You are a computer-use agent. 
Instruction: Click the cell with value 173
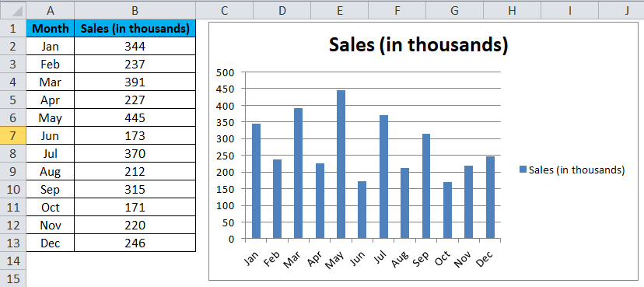tap(135, 135)
